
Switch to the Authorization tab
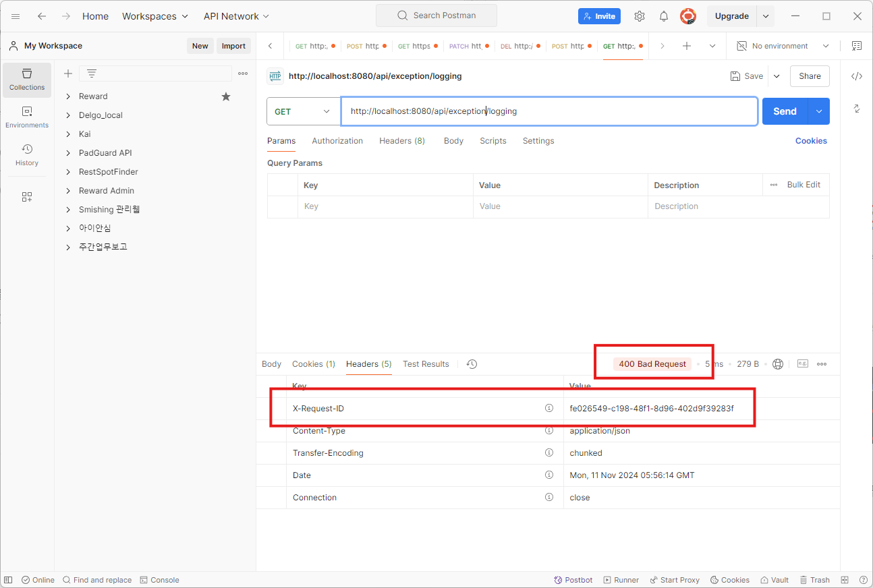point(337,141)
